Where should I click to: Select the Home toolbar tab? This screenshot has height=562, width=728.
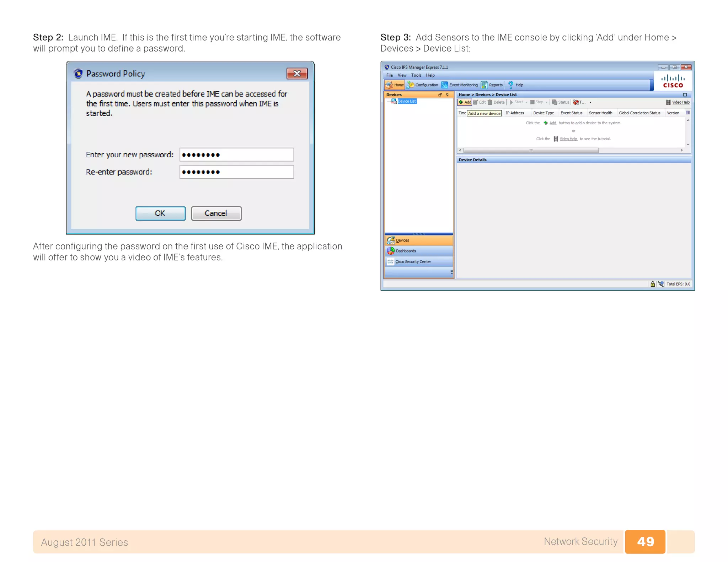(395, 85)
